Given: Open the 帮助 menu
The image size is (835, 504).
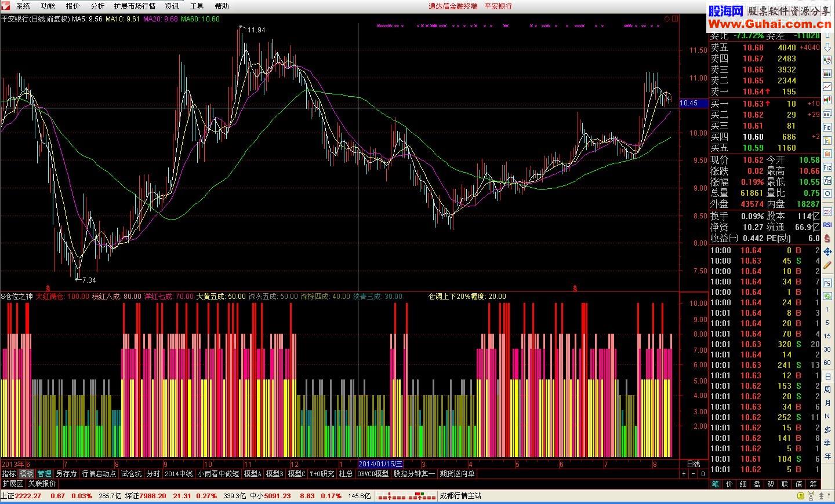Looking at the screenshot, I should click(x=222, y=6).
